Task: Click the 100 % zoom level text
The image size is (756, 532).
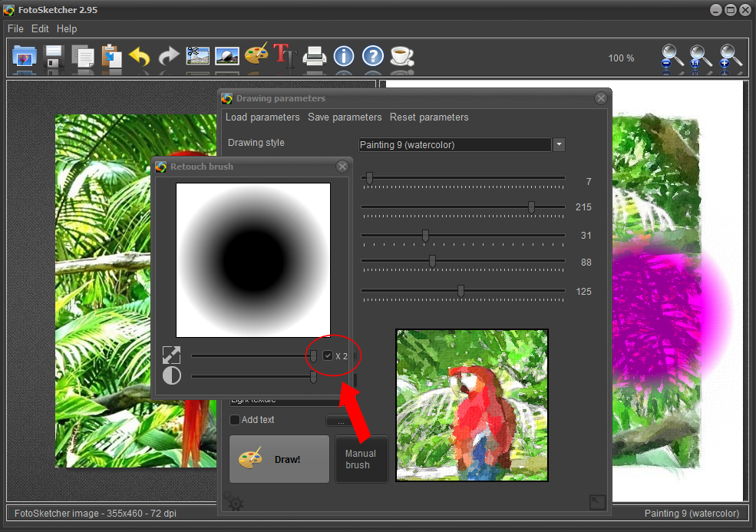Action: pyautogui.click(x=621, y=58)
